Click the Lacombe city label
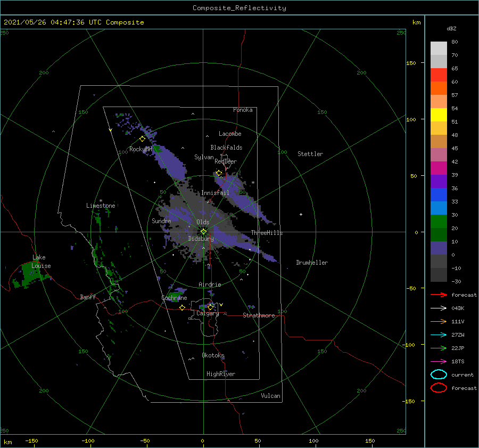Image resolution: width=479 pixels, height=448 pixels. click(x=230, y=134)
